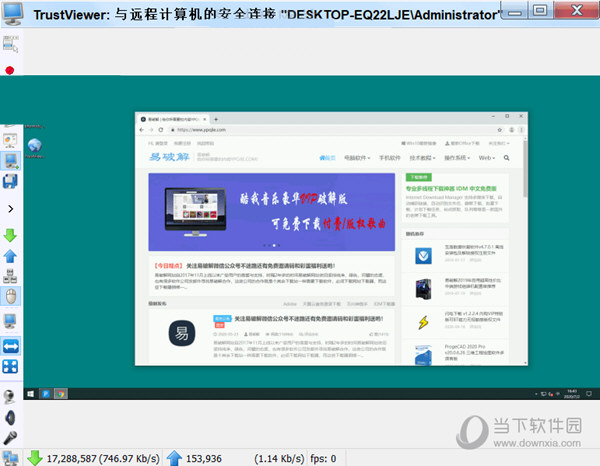
Task: Click the bookmark star in address bar
Action: point(500,130)
